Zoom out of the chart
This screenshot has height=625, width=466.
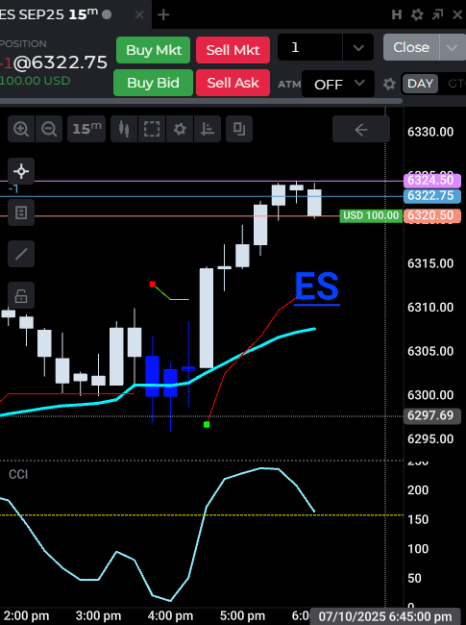pyautogui.click(x=49, y=129)
